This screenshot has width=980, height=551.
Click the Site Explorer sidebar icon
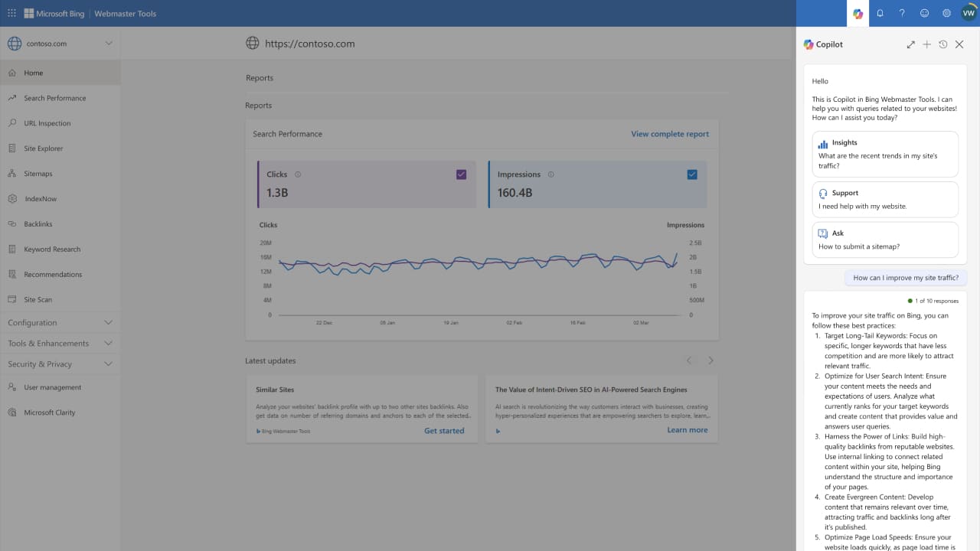[12, 148]
